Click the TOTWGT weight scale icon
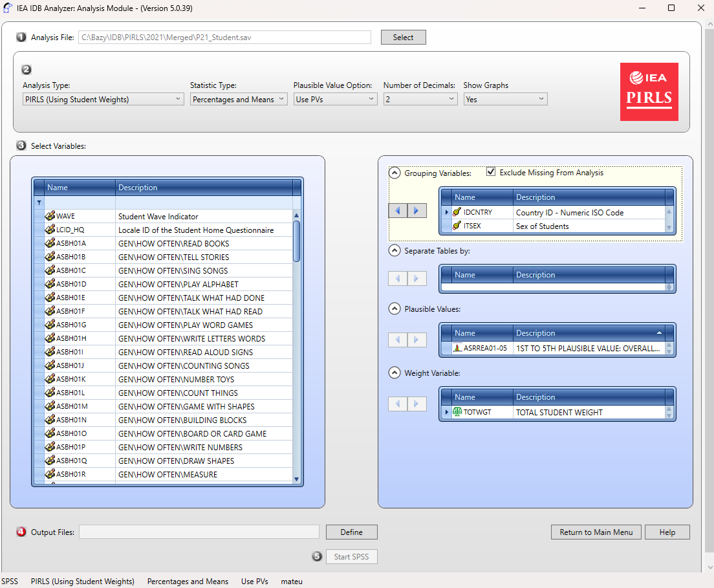 tap(457, 412)
